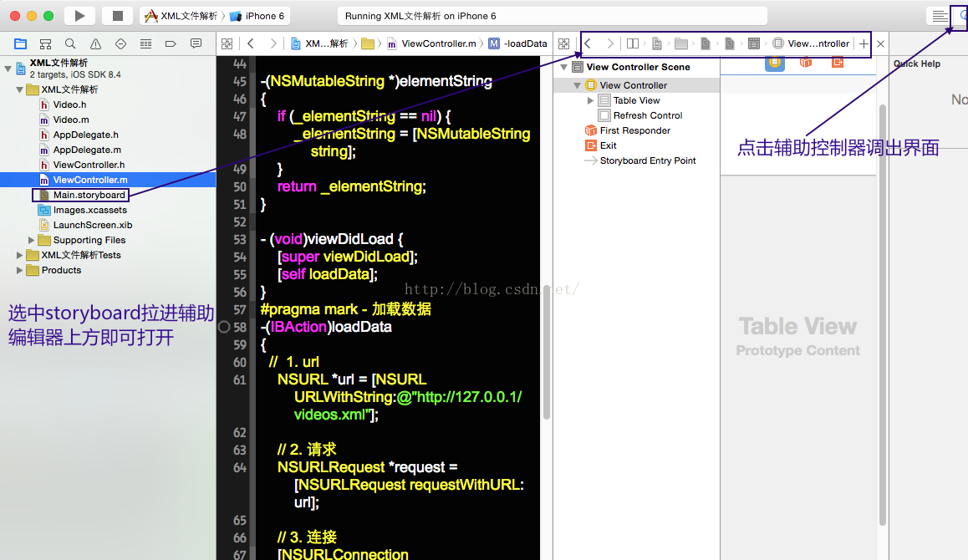
Task: Click the Quick Help heading
Action: (x=917, y=64)
